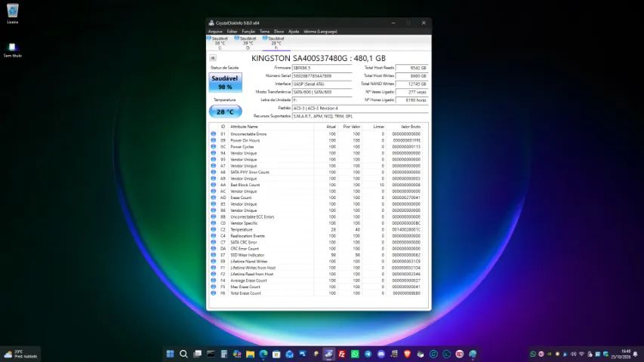Click the Interface UASP (Serial ATA) field

coord(322,84)
